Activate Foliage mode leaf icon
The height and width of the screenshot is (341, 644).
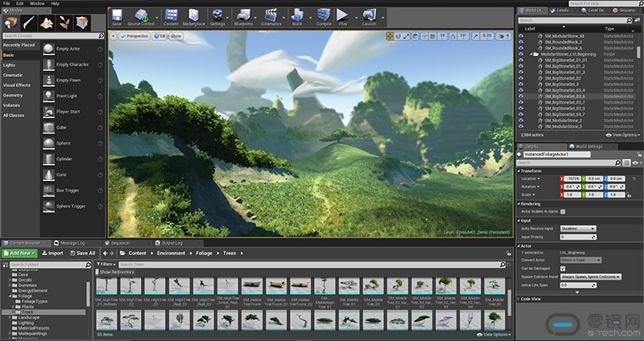[x=64, y=23]
